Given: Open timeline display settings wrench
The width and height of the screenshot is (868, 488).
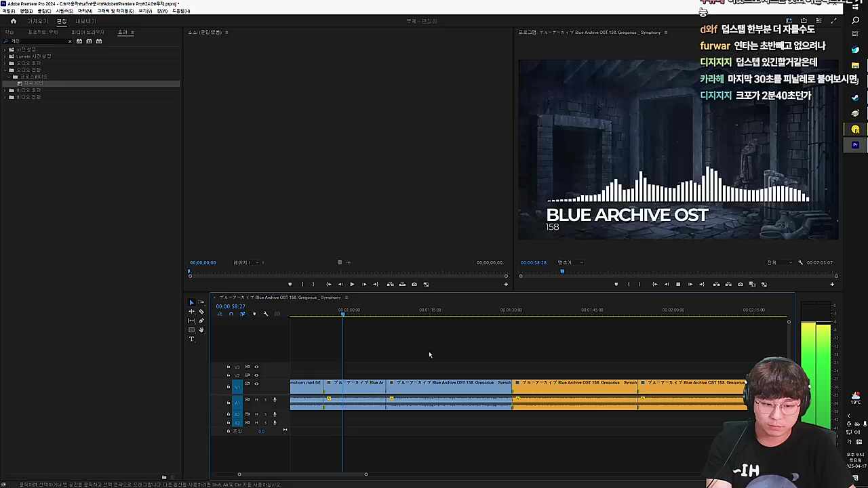Looking at the screenshot, I should tap(266, 314).
